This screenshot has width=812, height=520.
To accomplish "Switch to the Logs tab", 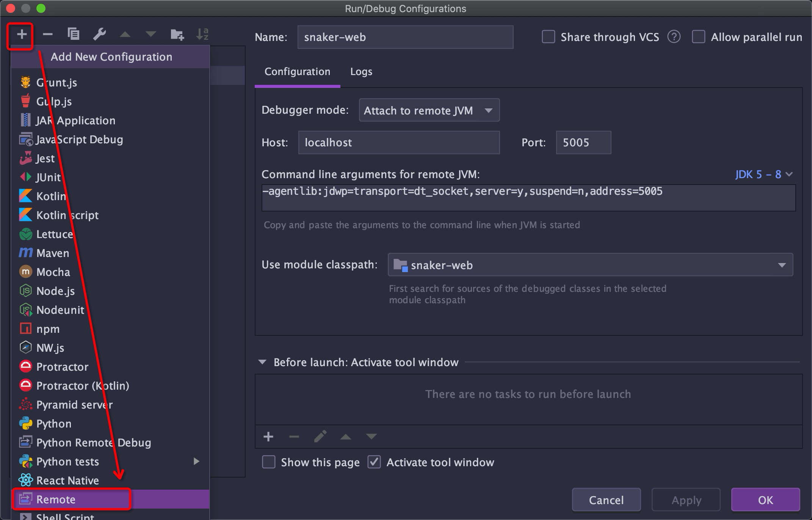I will tap(361, 72).
